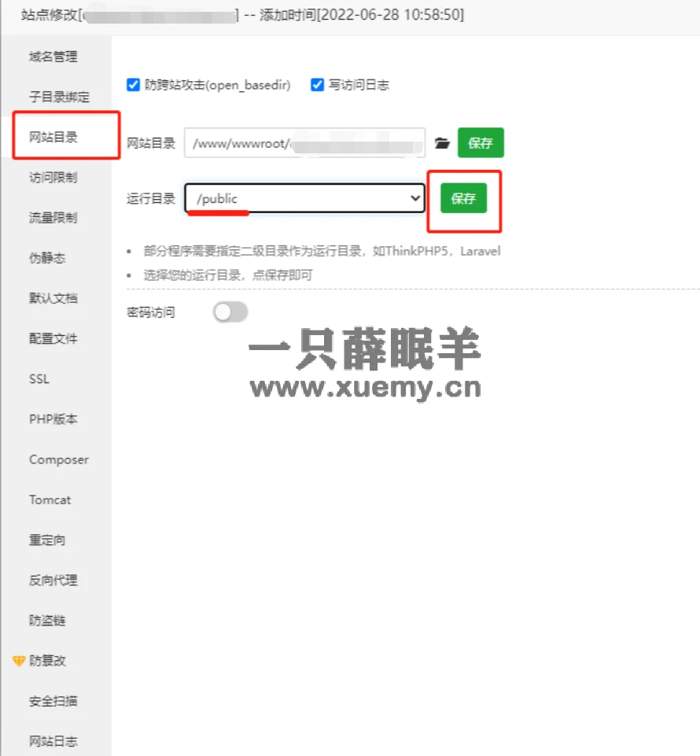Open the Tomcat tab
The width and height of the screenshot is (700, 756).
50,500
